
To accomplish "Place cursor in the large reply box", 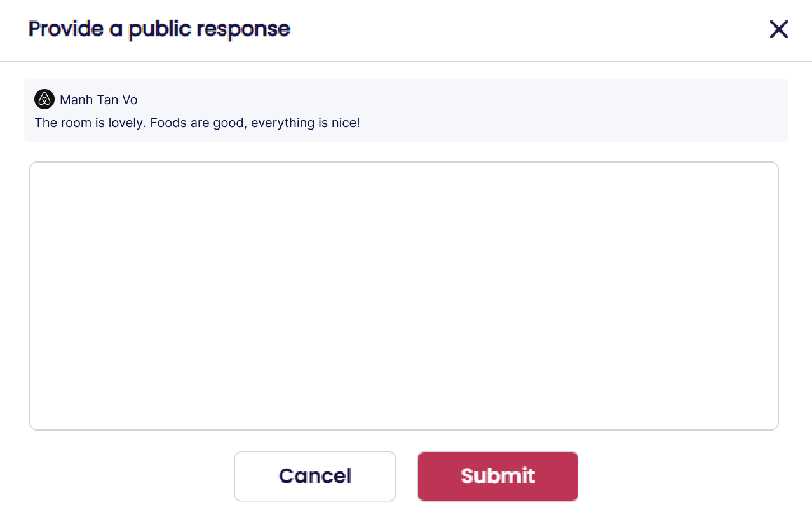I will coord(403,295).
